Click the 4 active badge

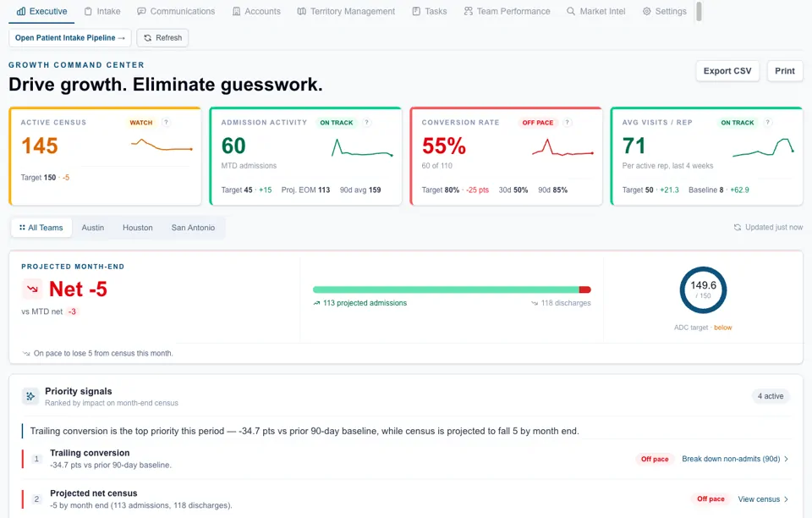point(771,396)
